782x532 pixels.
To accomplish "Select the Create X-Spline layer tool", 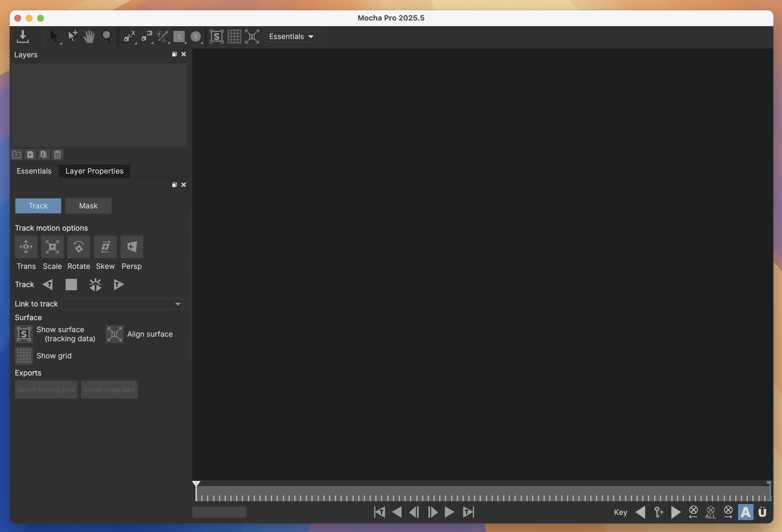I will point(128,36).
